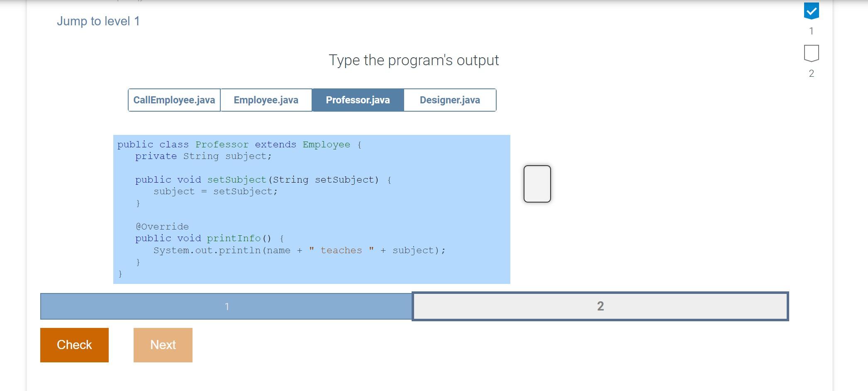Select the level 2 shield badge

[x=812, y=53]
